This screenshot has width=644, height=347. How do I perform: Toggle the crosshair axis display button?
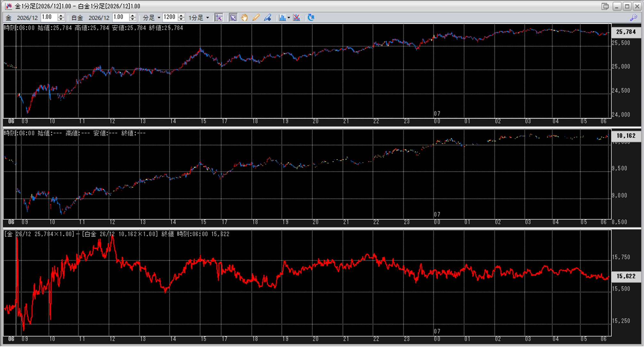click(219, 18)
